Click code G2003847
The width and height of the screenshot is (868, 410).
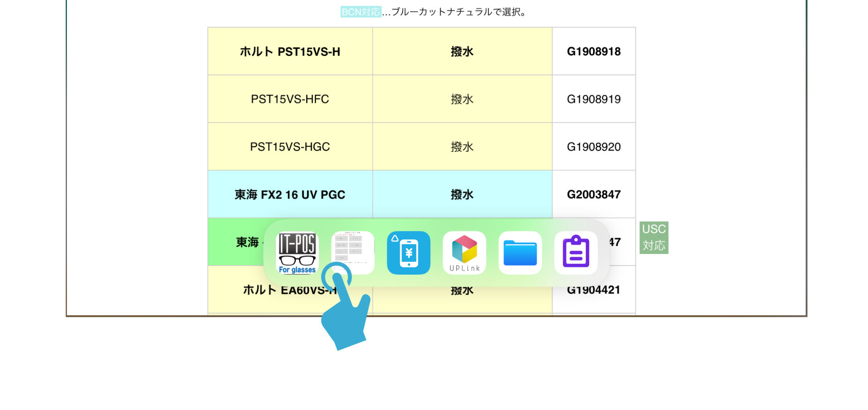pos(594,194)
